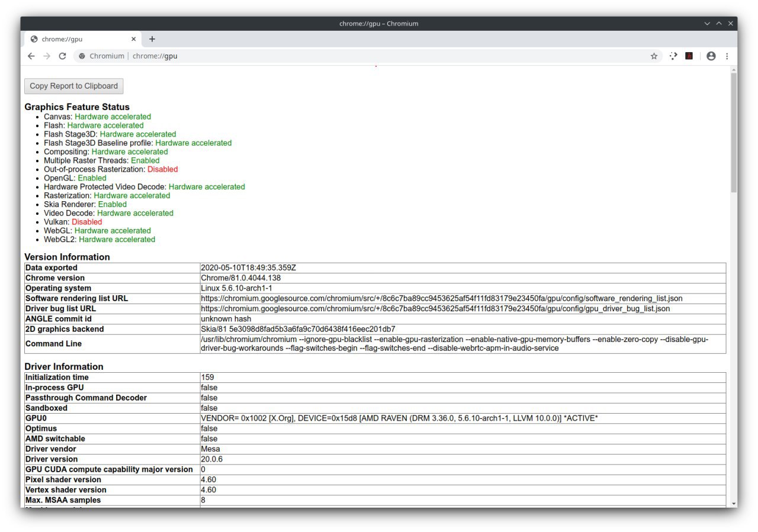Click the Sandboxed row label
The height and width of the screenshot is (532, 758).
(x=46, y=408)
